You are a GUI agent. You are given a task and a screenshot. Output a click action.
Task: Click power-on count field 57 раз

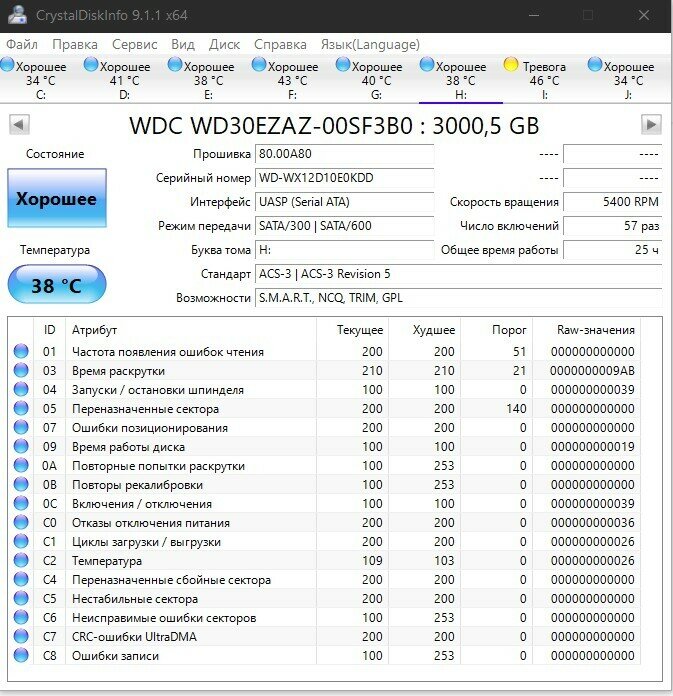613,226
